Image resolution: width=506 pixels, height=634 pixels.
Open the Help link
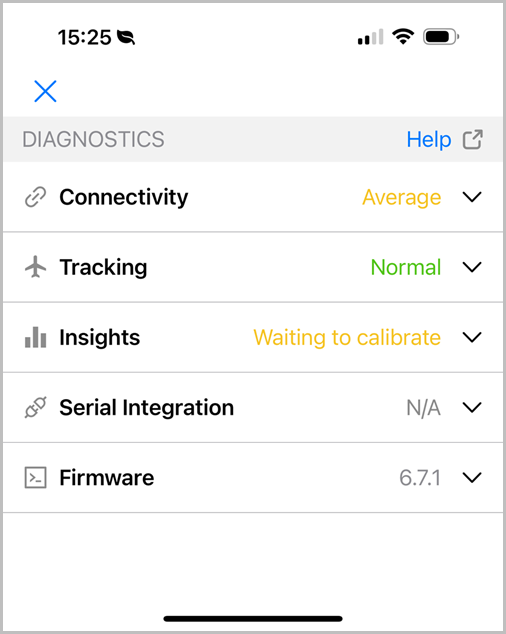429,139
